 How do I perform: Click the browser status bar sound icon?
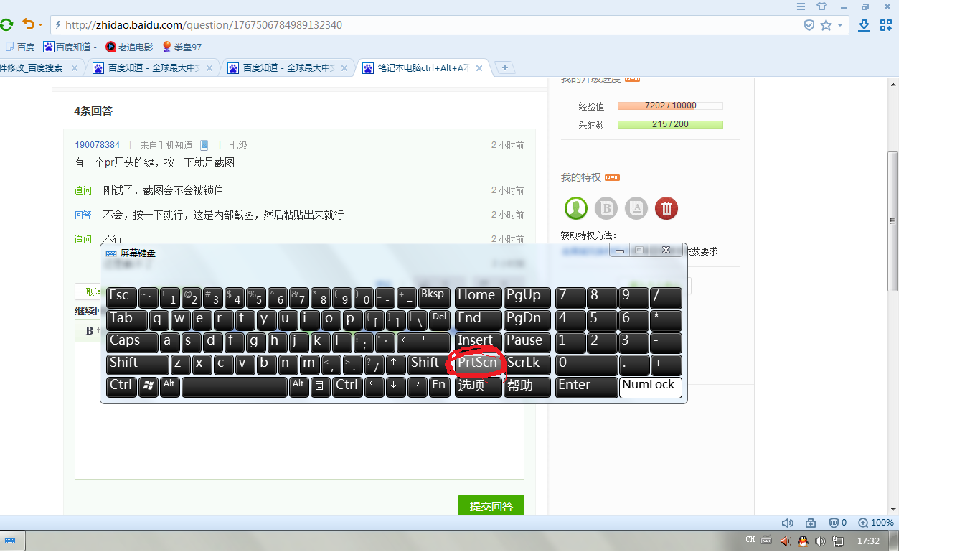click(787, 523)
